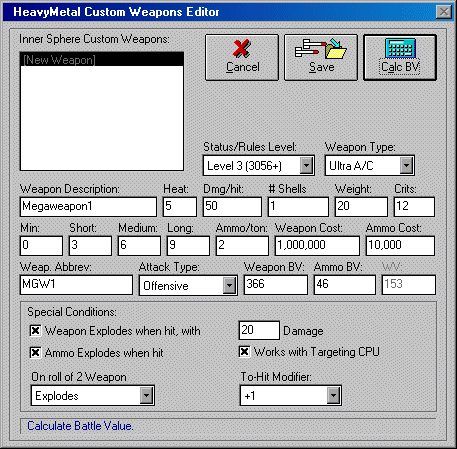The image size is (457, 449).
Task: Close the Custom Weapons Editor window
Action: coord(444,12)
